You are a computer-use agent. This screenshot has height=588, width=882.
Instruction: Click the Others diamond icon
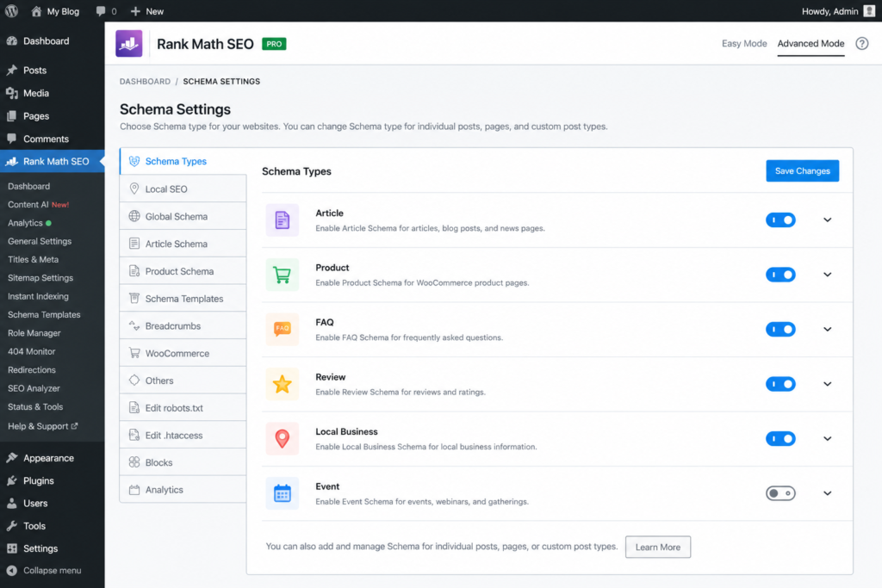pos(134,380)
